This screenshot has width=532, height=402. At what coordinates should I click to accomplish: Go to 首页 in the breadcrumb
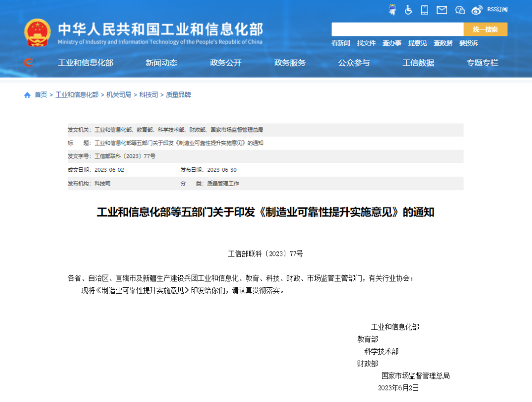click(41, 95)
